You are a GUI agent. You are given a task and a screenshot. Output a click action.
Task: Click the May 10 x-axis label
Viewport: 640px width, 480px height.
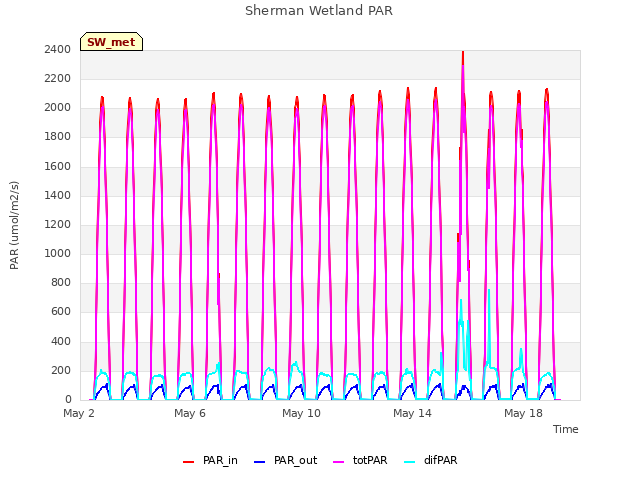[x=301, y=413]
